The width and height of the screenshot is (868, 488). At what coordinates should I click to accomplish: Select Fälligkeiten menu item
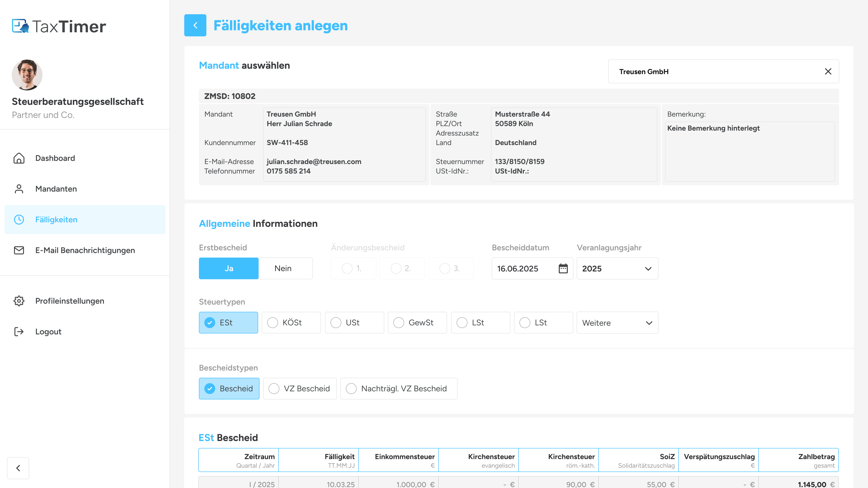tap(85, 220)
